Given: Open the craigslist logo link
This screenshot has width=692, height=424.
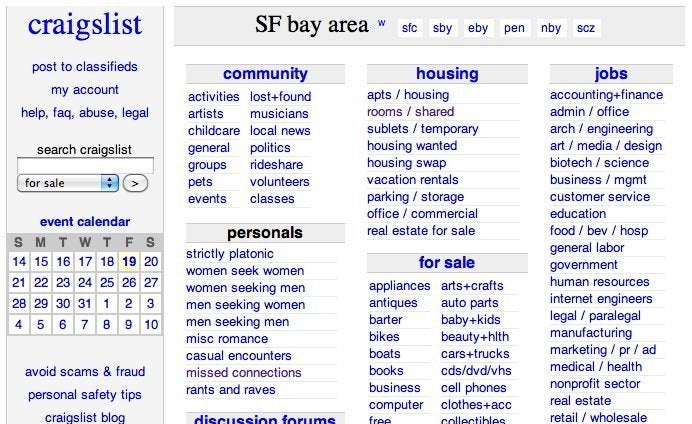Looking at the screenshot, I should [84, 24].
